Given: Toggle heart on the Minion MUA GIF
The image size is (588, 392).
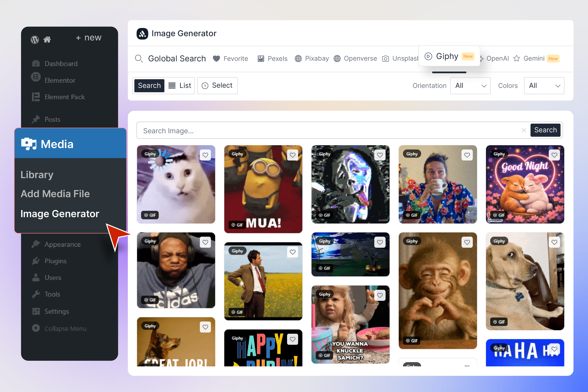Looking at the screenshot, I should point(292,155).
